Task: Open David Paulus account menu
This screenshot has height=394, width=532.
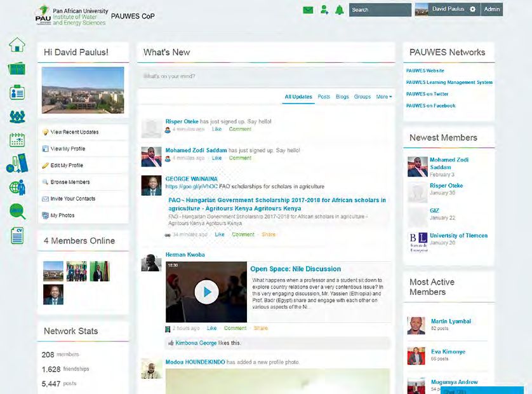Action: pyautogui.click(x=448, y=9)
